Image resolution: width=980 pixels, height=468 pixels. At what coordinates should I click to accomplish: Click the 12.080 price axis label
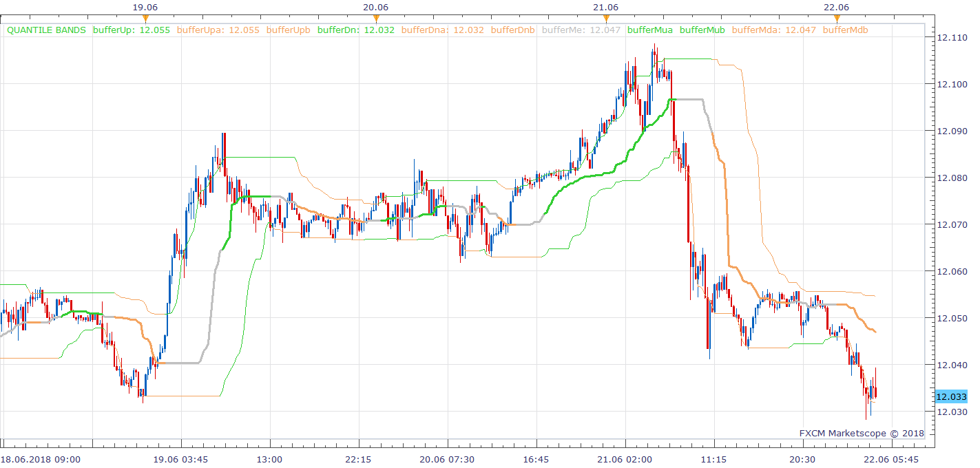[x=951, y=178]
